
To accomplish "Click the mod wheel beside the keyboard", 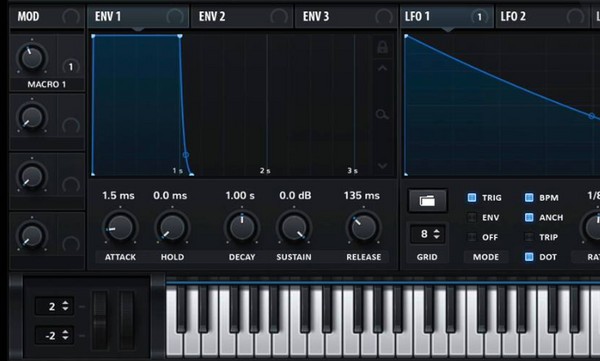I will pos(127,320).
